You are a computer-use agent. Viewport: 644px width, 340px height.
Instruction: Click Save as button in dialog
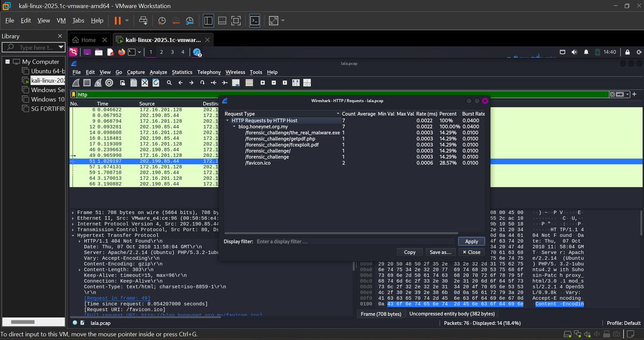coord(440,252)
